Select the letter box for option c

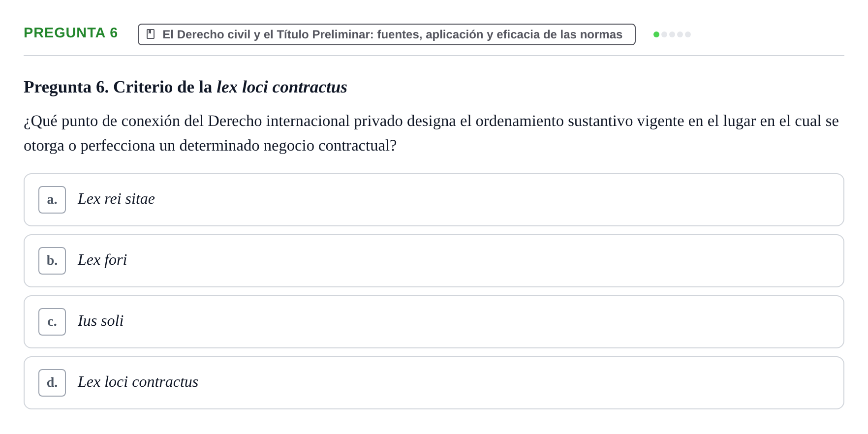click(52, 322)
